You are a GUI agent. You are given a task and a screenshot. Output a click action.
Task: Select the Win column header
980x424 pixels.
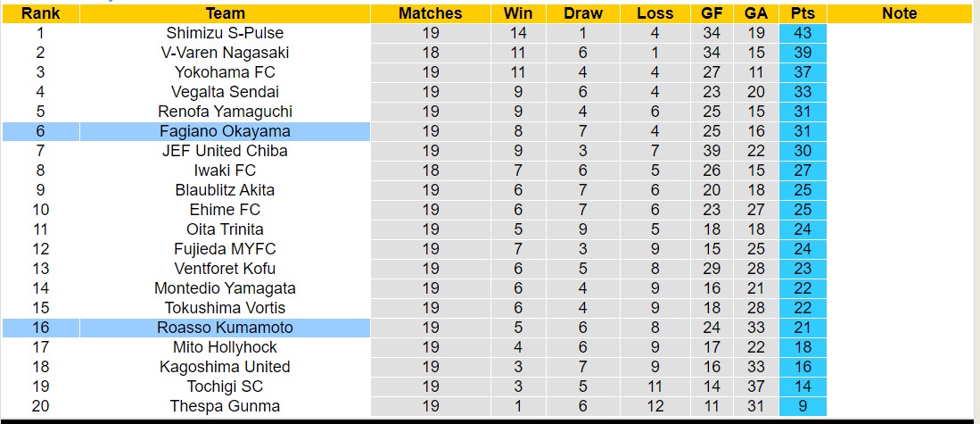click(518, 13)
